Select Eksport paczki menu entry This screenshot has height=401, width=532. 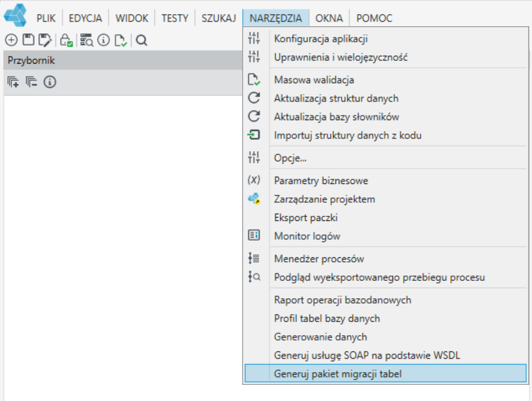coord(386,218)
